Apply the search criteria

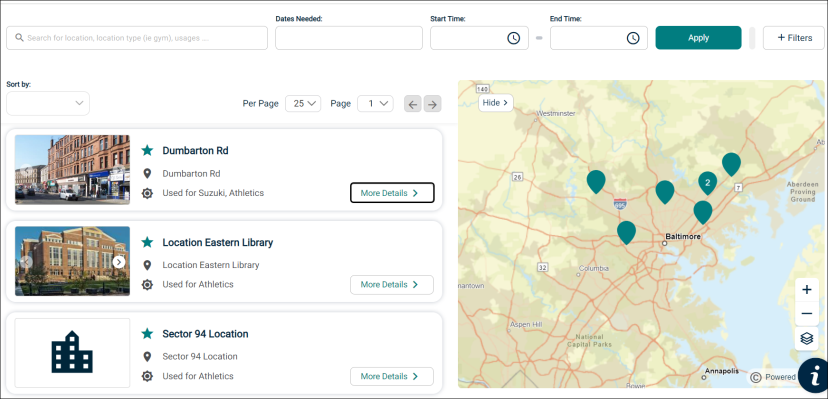click(698, 38)
